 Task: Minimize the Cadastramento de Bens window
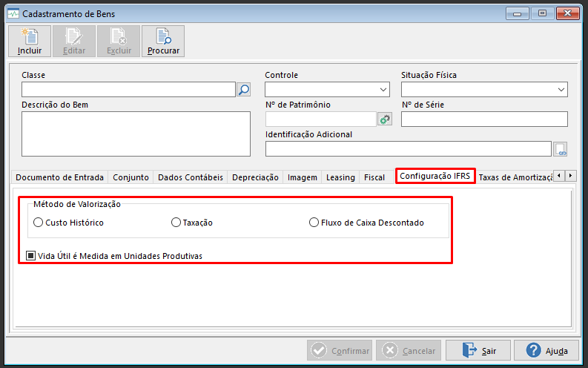(x=517, y=13)
